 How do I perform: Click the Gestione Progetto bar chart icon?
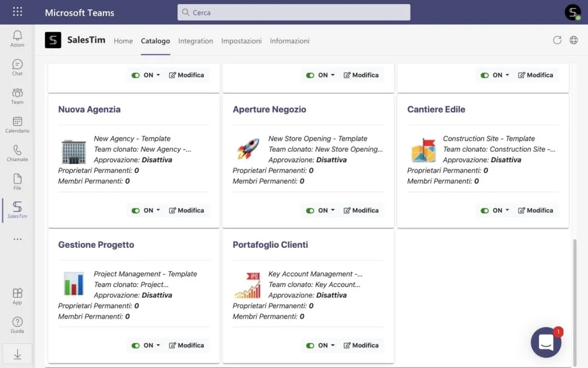tap(73, 283)
